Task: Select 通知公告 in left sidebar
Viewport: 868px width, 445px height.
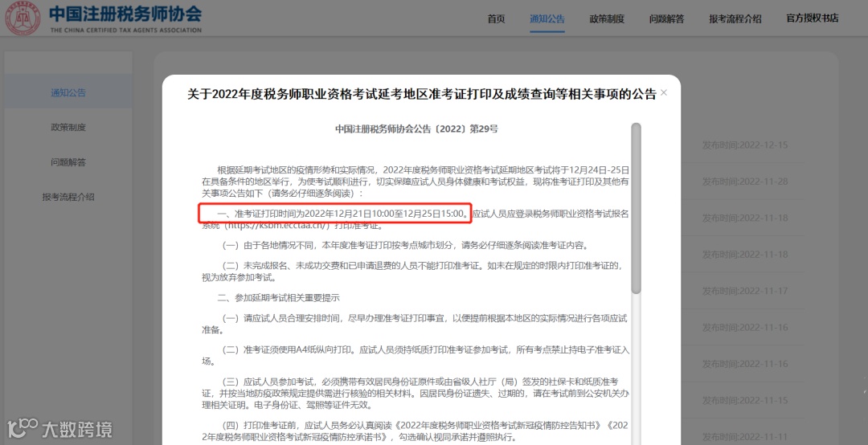Action: (x=68, y=92)
